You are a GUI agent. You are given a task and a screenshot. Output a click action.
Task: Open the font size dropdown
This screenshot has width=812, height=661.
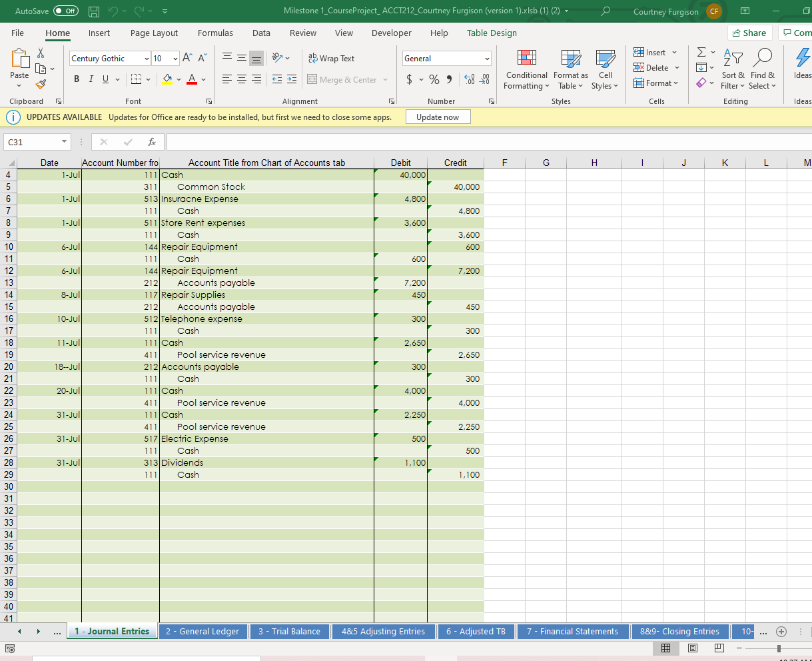pyautogui.click(x=175, y=59)
